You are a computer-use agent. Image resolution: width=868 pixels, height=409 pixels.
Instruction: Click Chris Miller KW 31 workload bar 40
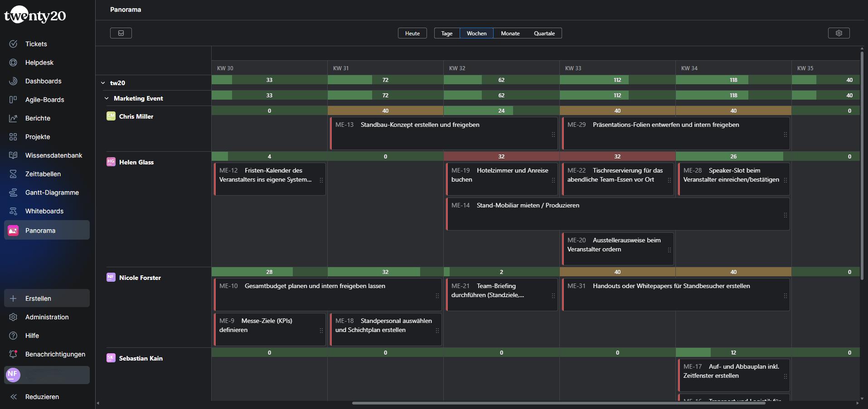click(x=385, y=111)
